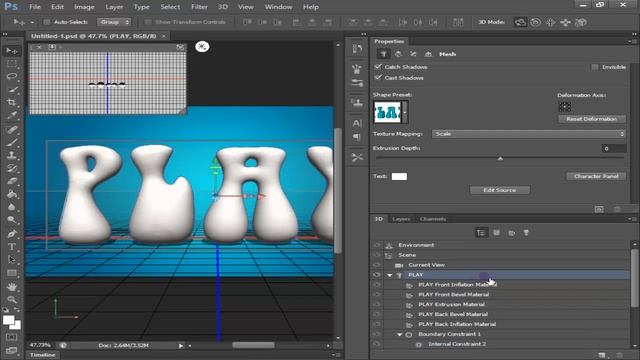Switch to the Layers tab
The height and width of the screenshot is (360, 640).
tap(401, 219)
